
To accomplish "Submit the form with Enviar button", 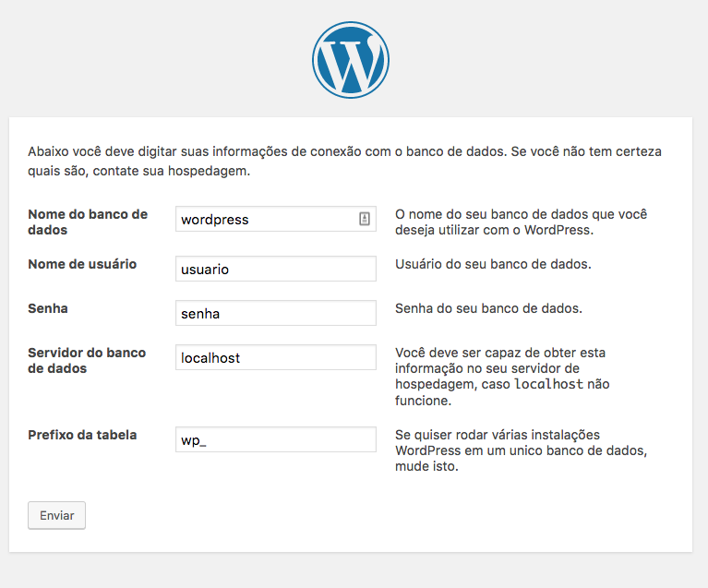I will tap(56, 515).
